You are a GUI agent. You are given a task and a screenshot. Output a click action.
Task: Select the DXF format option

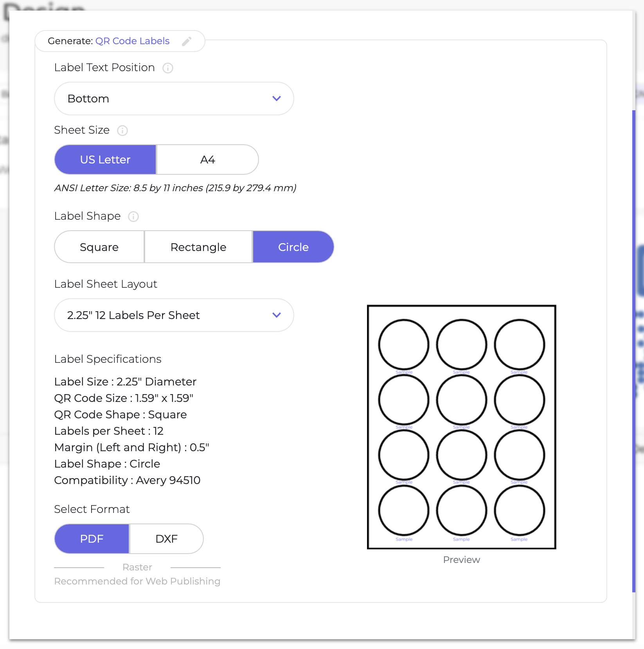click(167, 539)
